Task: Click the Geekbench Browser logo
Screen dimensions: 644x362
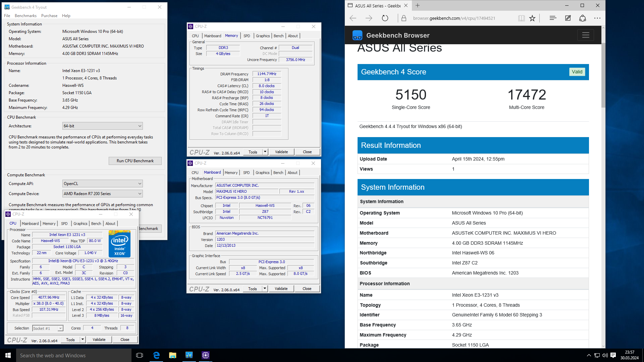Action: (358, 35)
